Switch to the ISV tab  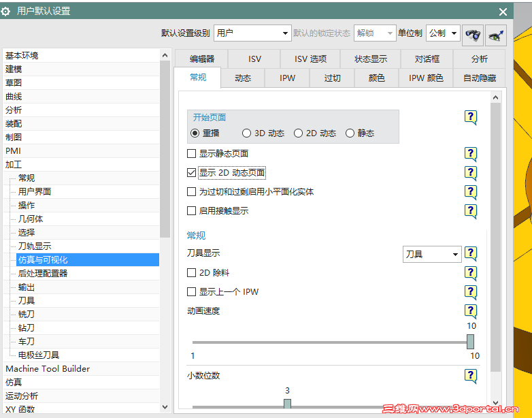[254, 59]
